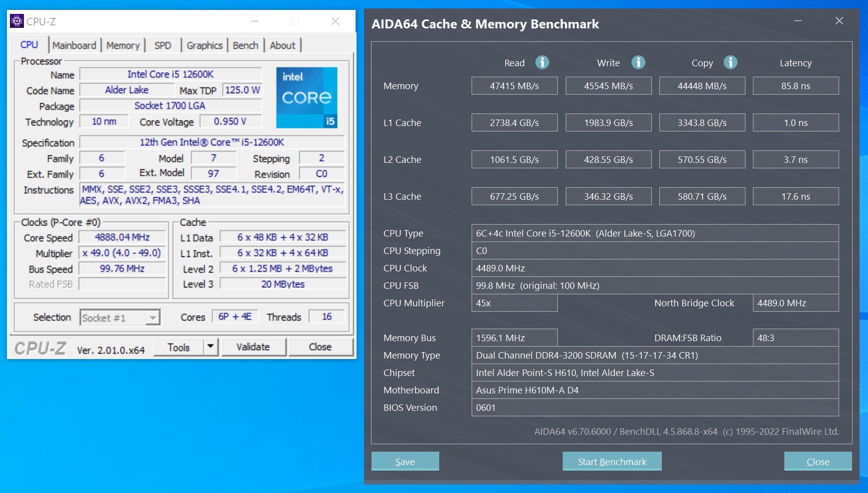Image resolution: width=868 pixels, height=493 pixels.
Task: Open the About tab
Action: (x=282, y=45)
